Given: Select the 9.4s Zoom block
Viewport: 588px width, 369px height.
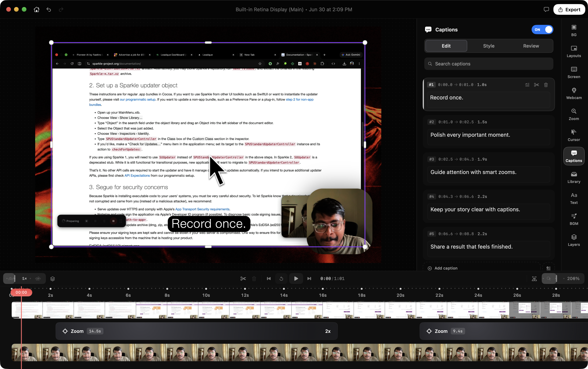Looking at the screenshot, I should tap(504, 331).
